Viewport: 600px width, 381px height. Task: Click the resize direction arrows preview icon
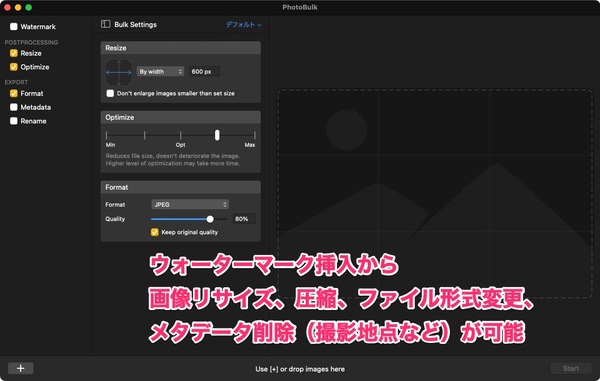(x=119, y=72)
